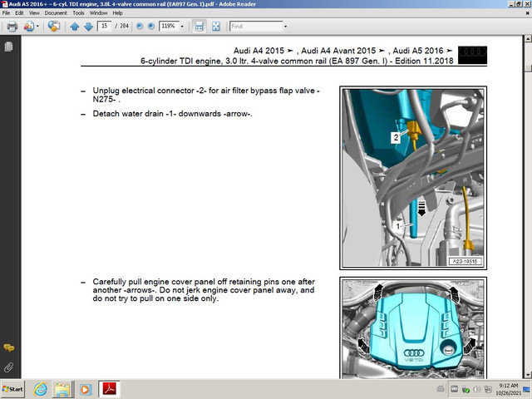Open the Collaborate toolbar icon
Image resolution: width=532 pixels, height=399 pixels.
tap(29, 26)
